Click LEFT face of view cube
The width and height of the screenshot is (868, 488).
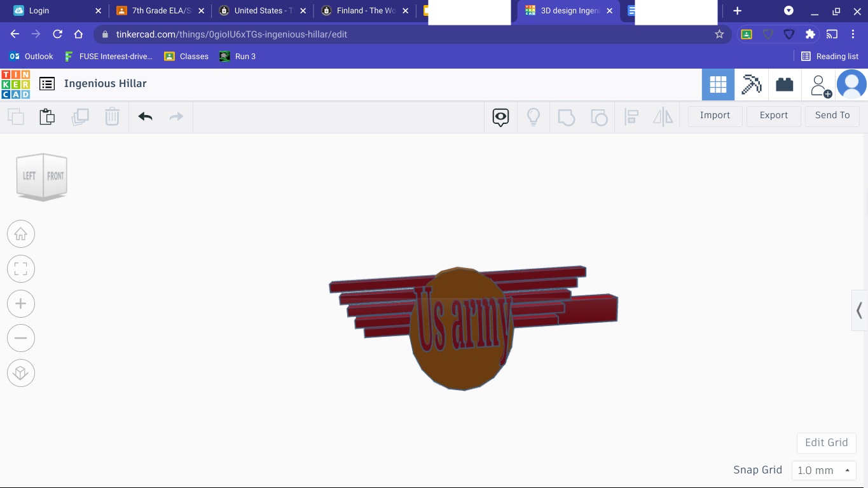pyautogui.click(x=29, y=176)
